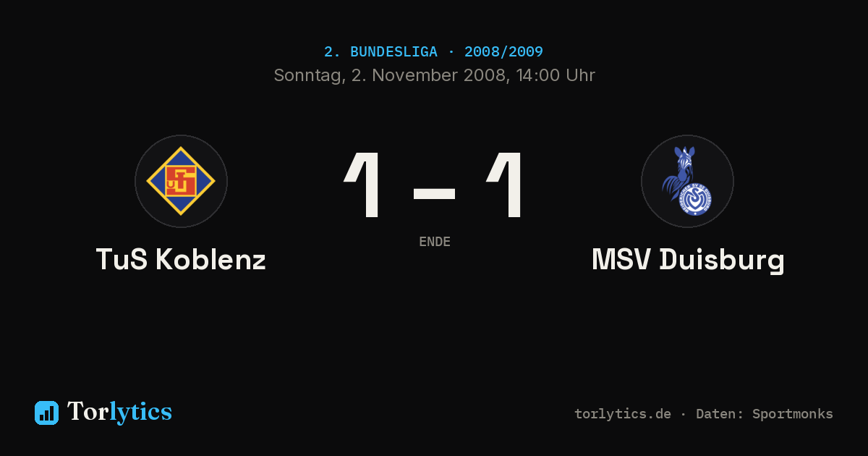
Task: Click the circular badge around Duisburg crest
Action: (687, 181)
